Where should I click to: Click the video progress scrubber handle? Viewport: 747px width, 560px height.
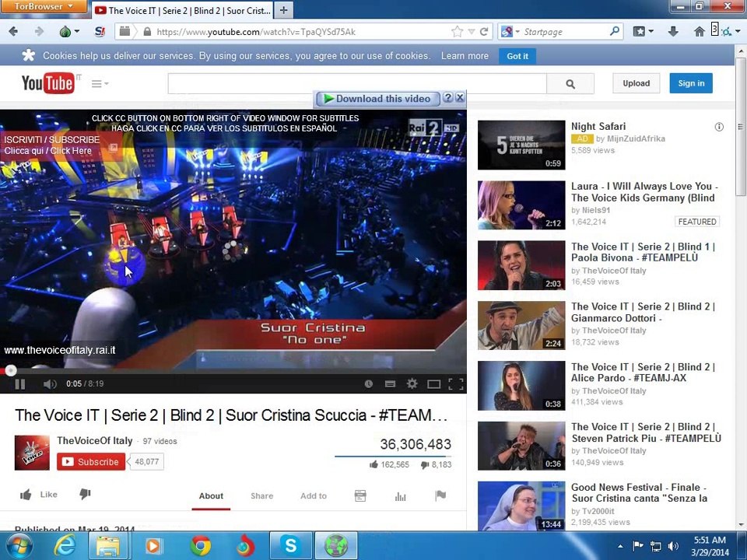click(x=10, y=370)
